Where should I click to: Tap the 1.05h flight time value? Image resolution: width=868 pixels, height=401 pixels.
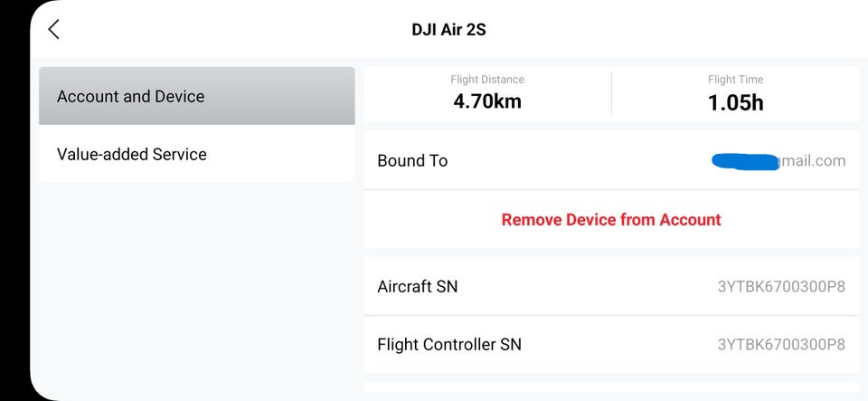(735, 102)
